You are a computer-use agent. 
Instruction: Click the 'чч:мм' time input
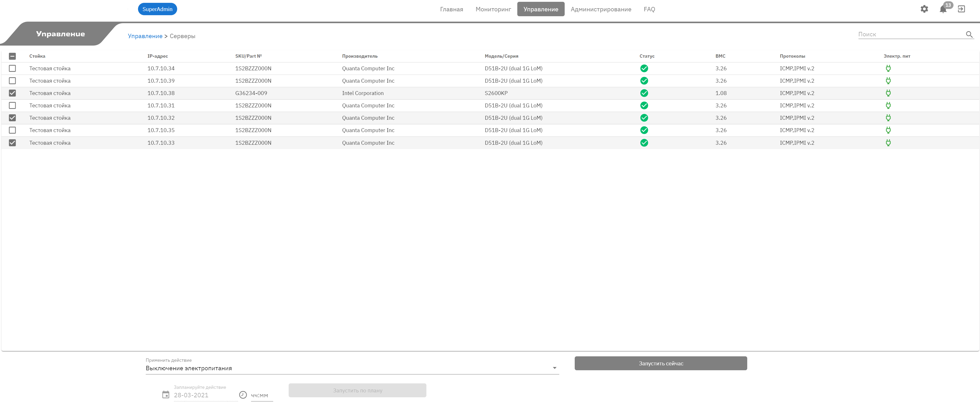tap(262, 395)
